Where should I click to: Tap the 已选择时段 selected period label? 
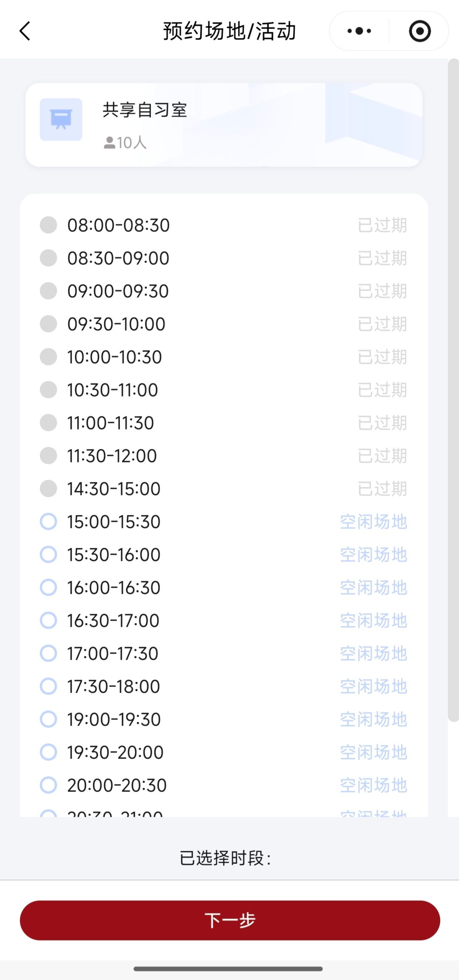(x=225, y=858)
